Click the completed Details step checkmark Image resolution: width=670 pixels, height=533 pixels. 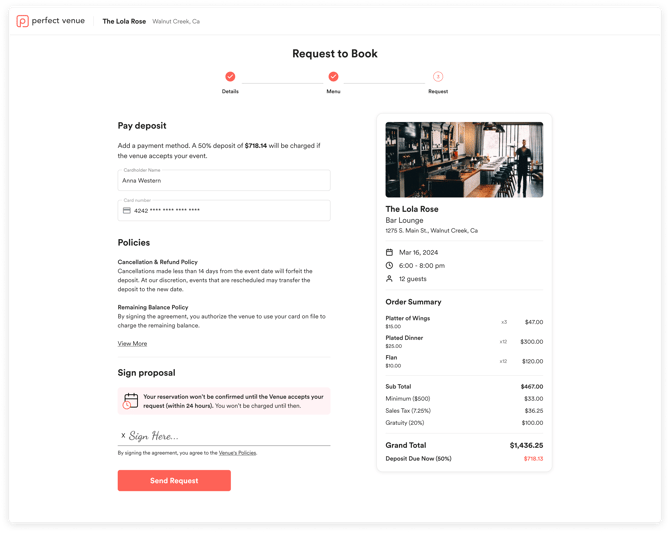[230, 76]
